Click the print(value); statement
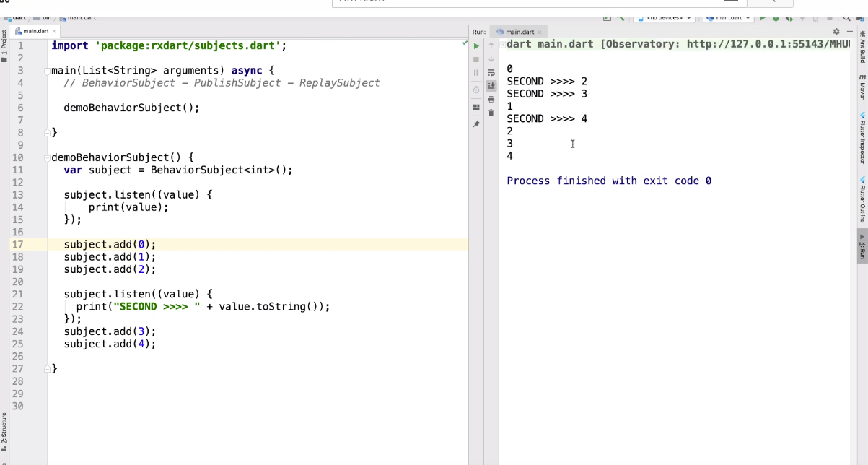868x465 pixels. (x=128, y=207)
